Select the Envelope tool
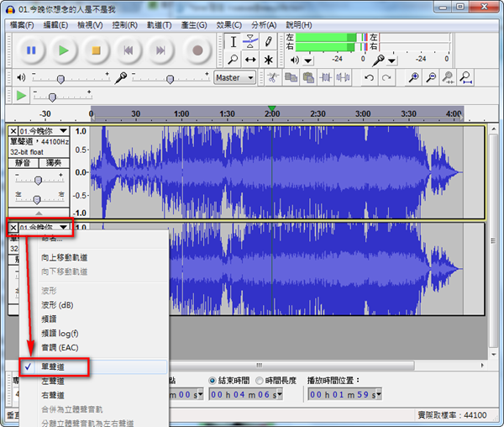This screenshot has width=504, height=427. click(250, 41)
